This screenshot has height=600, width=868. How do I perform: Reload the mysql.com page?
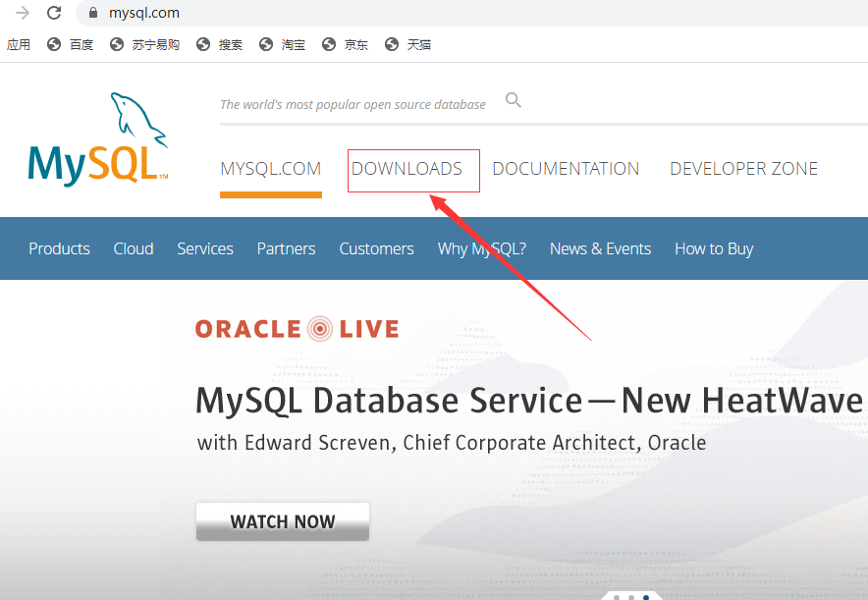pos(54,13)
